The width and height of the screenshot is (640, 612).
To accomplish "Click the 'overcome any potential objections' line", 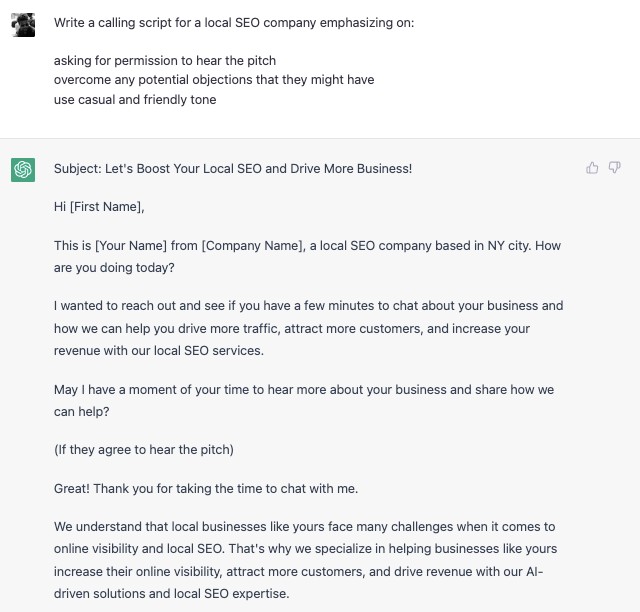I will point(214,80).
